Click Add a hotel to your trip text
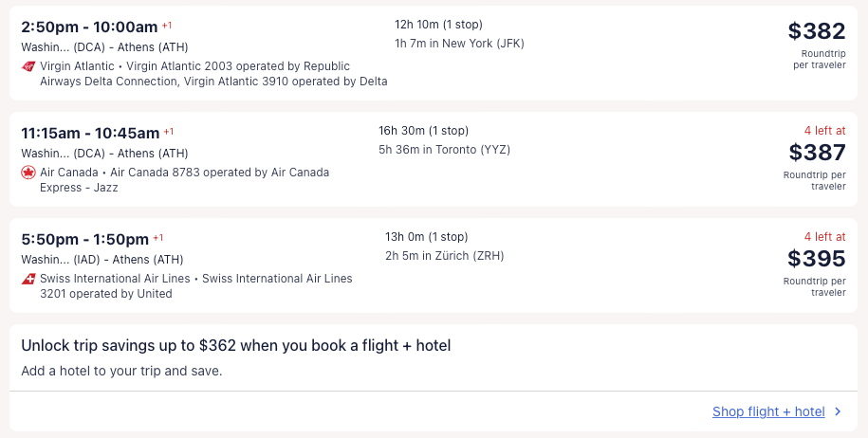The height and width of the screenshot is (438, 868). pos(121,371)
